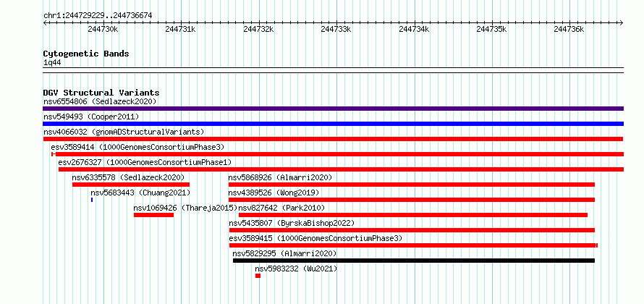This screenshot has width=644, height=304.
Task: Click the red esv3589414 variant bar
Action: click(337, 154)
